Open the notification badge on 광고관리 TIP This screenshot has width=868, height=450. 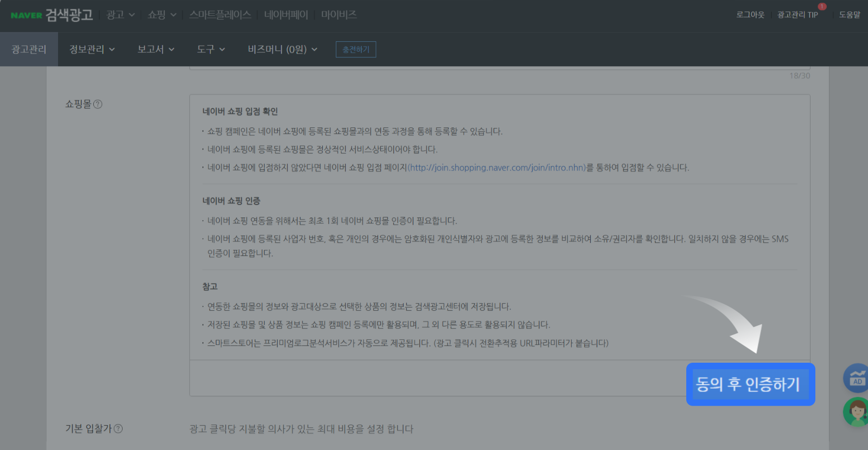(822, 7)
